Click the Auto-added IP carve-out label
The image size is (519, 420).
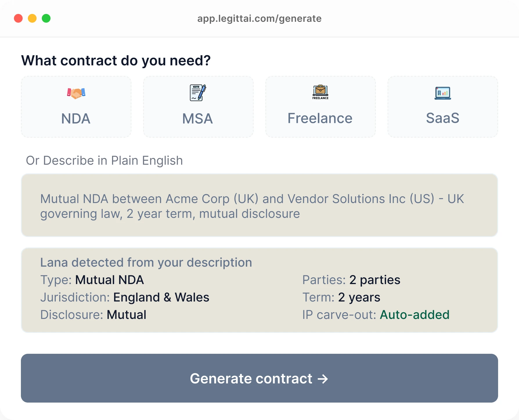pos(415,315)
